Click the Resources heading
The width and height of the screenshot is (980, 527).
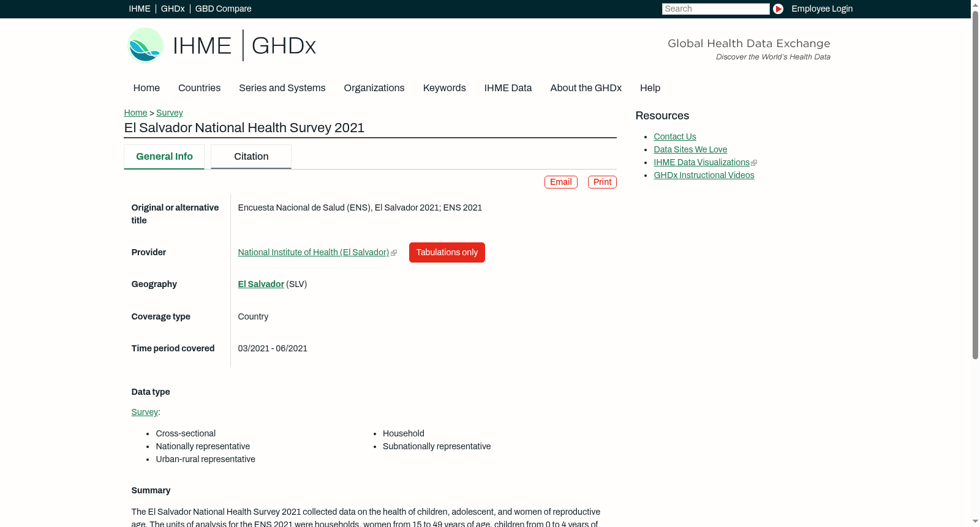(x=662, y=116)
